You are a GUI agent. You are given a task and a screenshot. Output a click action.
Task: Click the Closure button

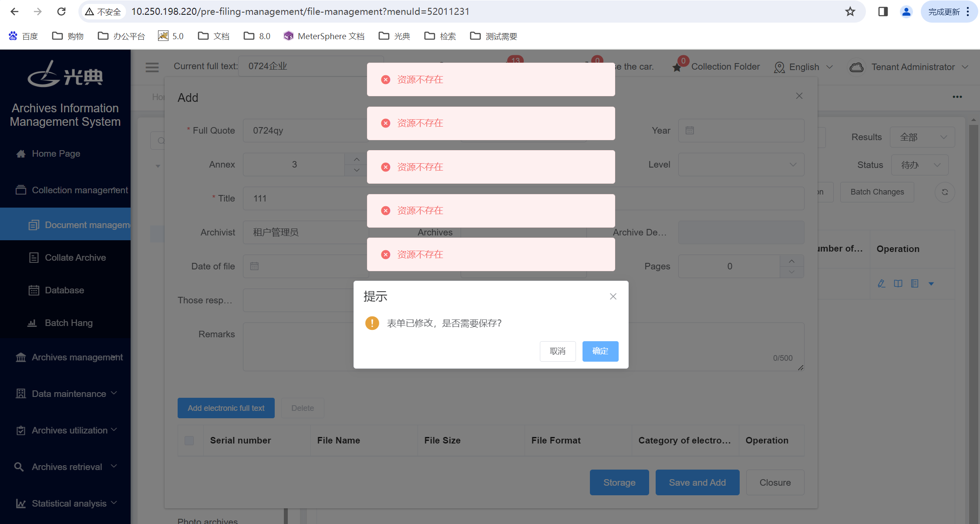pos(775,483)
